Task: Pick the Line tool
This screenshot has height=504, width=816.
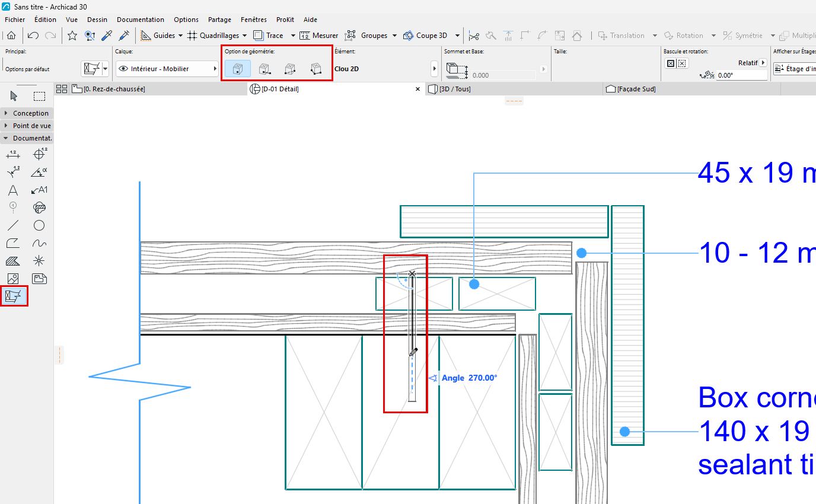Action: [x=13, y=225]
